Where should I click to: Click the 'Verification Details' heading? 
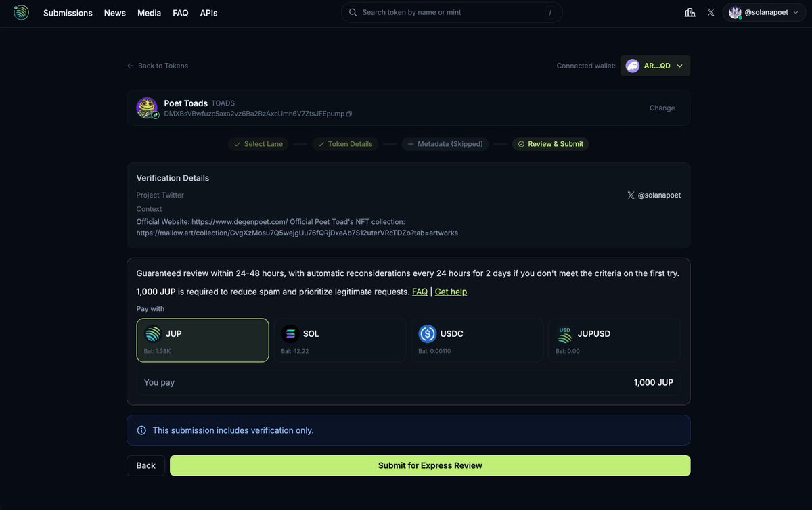173,178
